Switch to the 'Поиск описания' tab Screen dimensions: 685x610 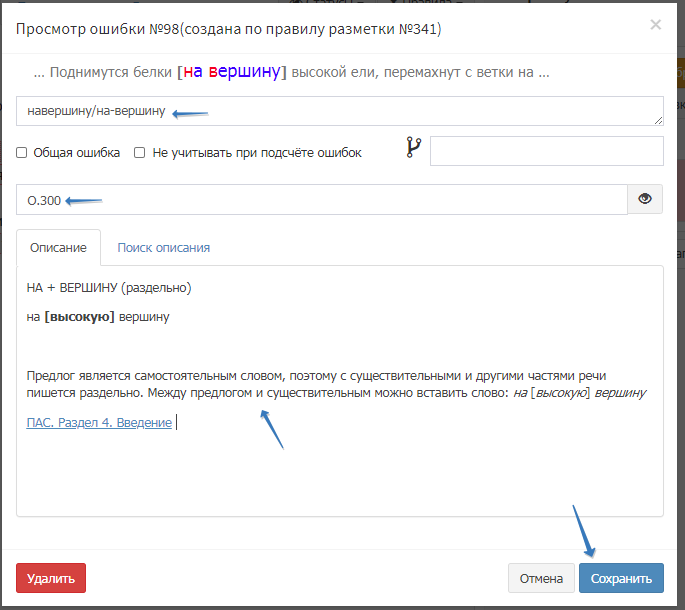click(163, 247)
